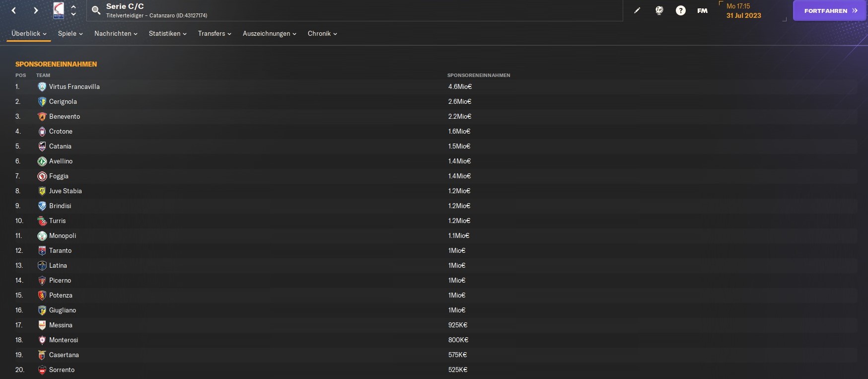Select the 4.6Mio€ sponsorship value

(460, 86)
